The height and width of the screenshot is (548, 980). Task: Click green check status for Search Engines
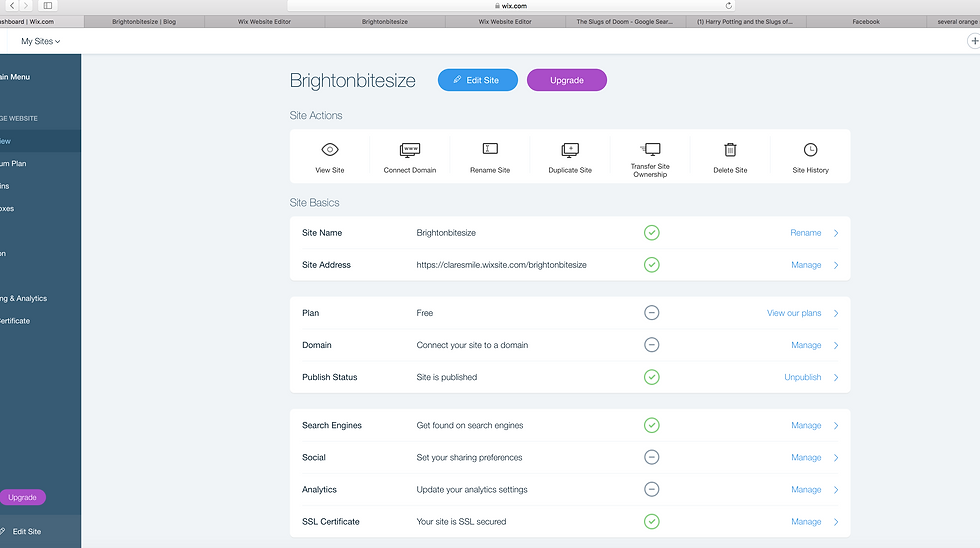pyautogui.click(x=652, y=426)
